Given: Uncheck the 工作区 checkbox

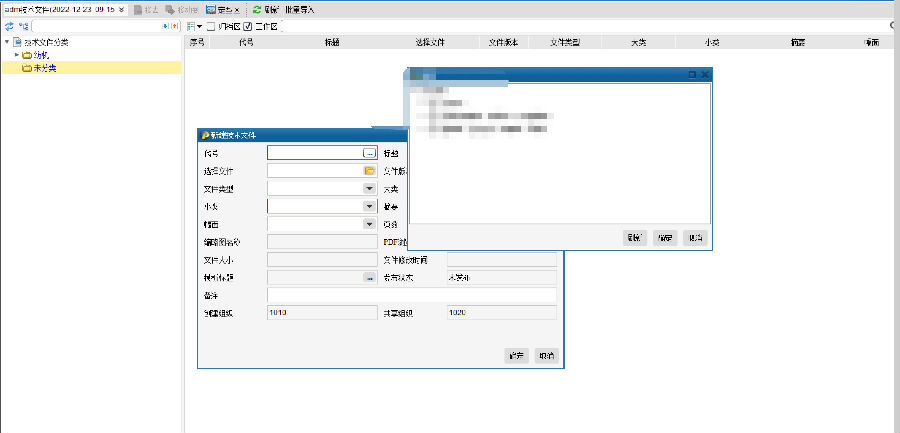Looking at the screenshot, I should pos(248,26).
